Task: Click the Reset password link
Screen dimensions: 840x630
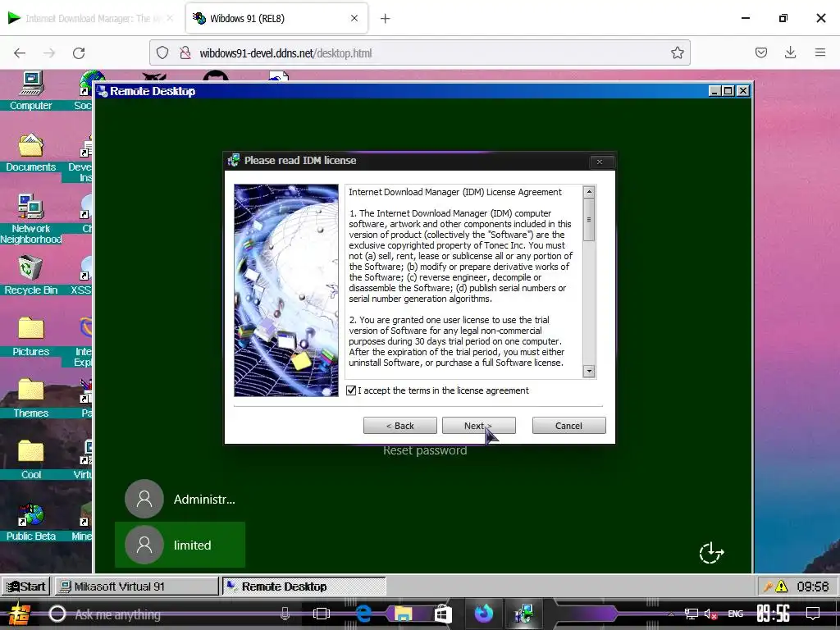Action: pos(425,450)
